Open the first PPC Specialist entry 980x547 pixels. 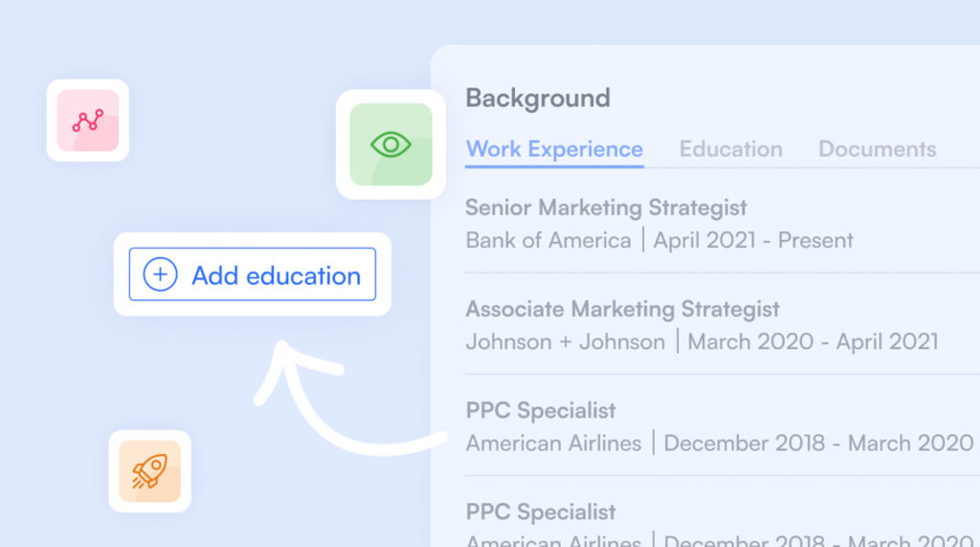[x=541, y=410]
